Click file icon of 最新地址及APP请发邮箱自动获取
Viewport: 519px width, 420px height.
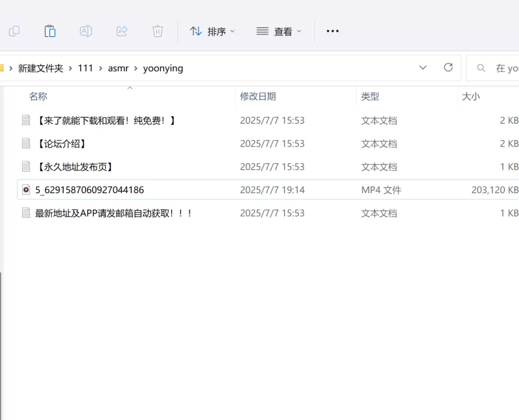point(26,213)
